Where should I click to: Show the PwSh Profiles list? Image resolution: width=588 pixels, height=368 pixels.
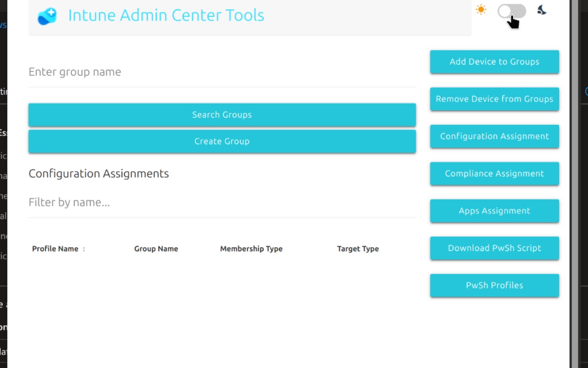[494, 285]
